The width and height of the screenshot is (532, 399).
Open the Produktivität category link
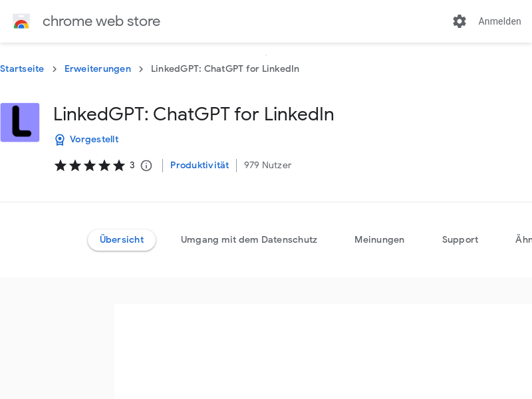199,165
